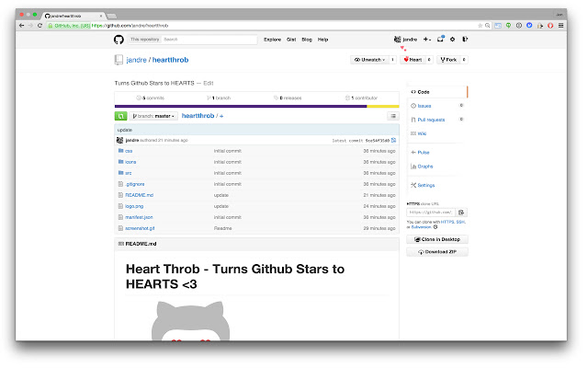Click the file icon beside manifest.json

click(x=120, y=217)
